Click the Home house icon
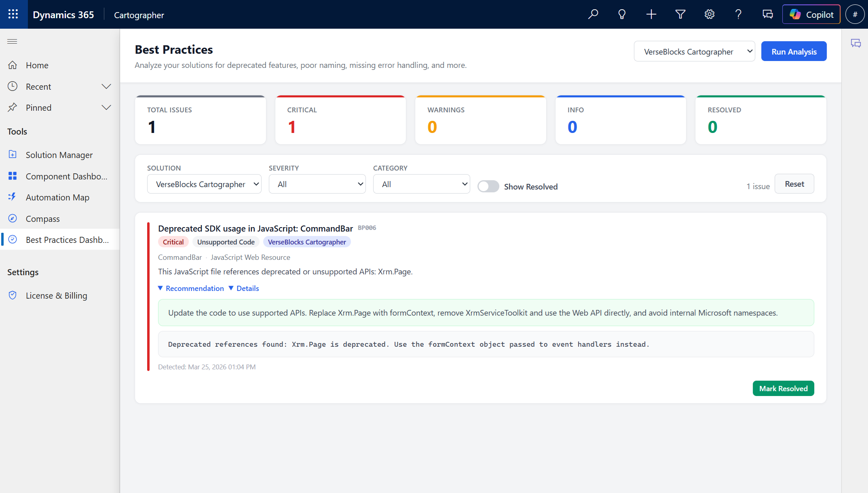Viewport: 868px width, 493px height. (x=13, y=65)
